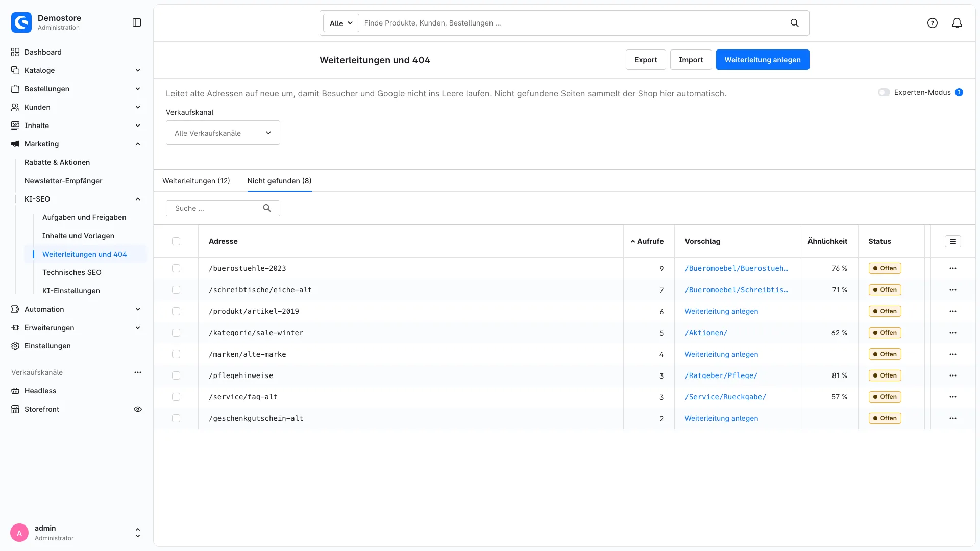This screenshot has height=551, width=980.
Task: Open the Alle search scope dropdown
Action: 341,23
